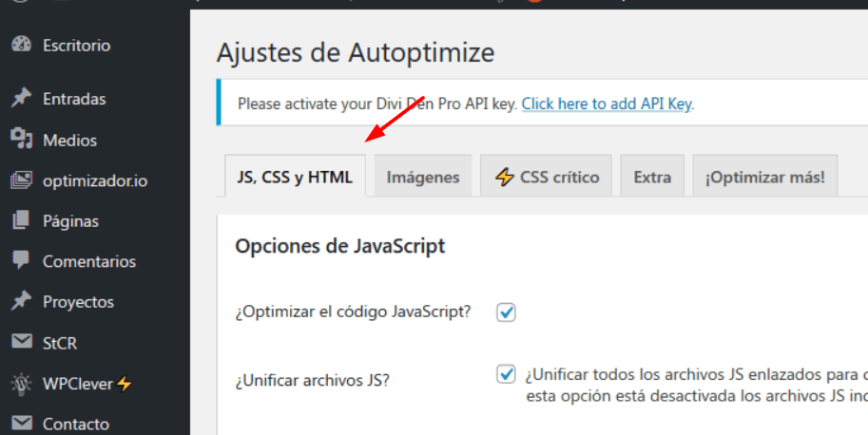The image size is (868, 435).
Task: Click the Medios media icon
Action: 22,140
